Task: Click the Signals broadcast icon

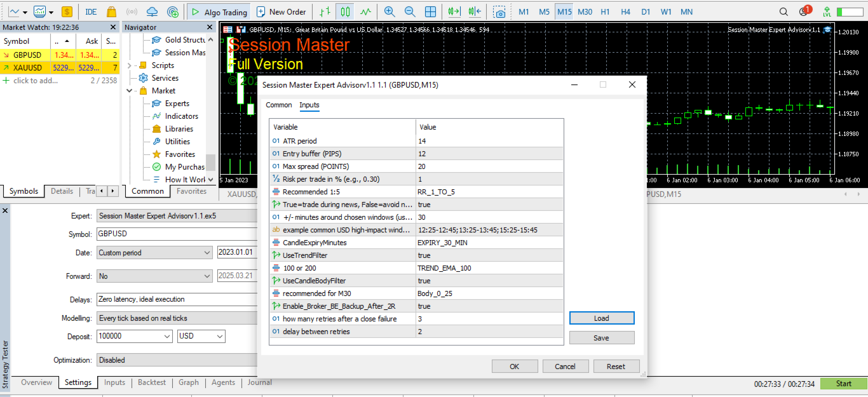Action: coord(132,11)
